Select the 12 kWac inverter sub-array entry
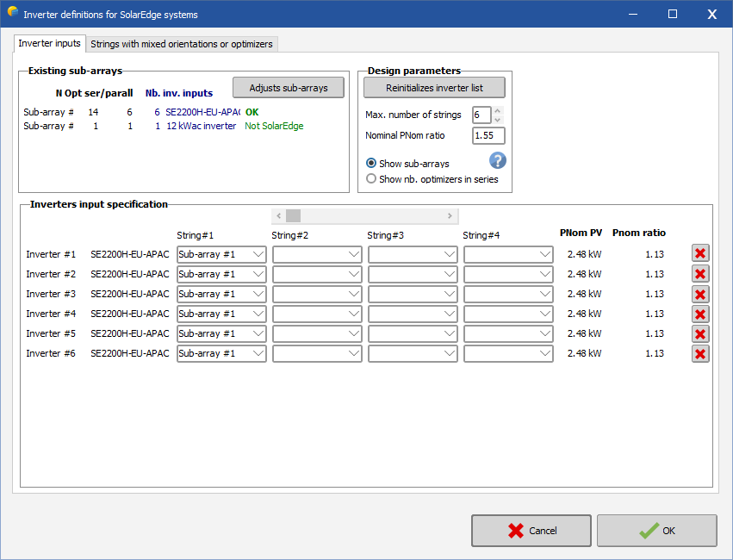This screenshot has width=733, height=560. coord(202,126)
